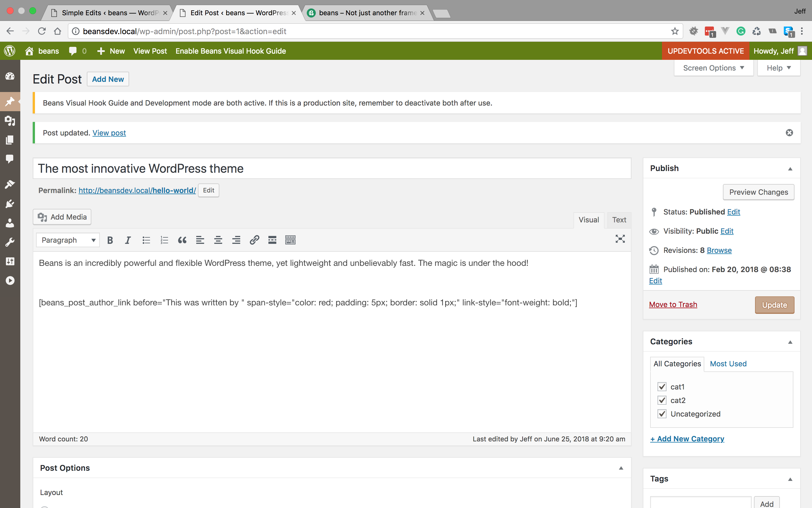Collapse the Publish box
The height and width of the screenshot is (508, 812).
(790, 169)
